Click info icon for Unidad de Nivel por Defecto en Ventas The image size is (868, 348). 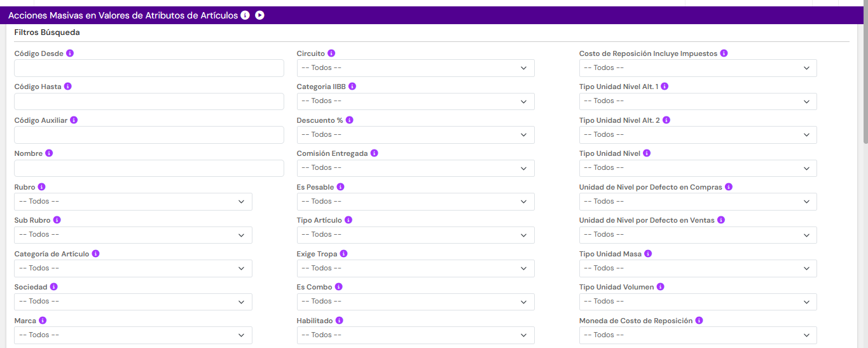(x=721, y=220)
